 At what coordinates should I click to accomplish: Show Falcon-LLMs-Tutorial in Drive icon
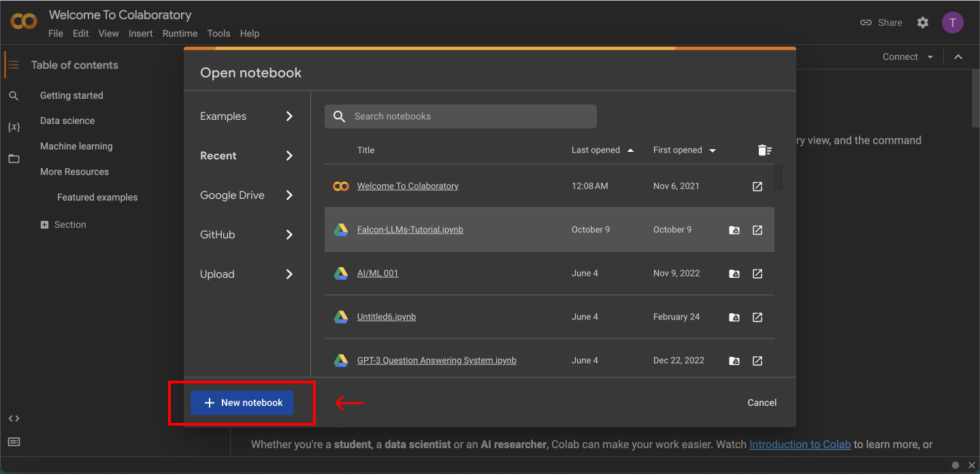tap(734, 230)
